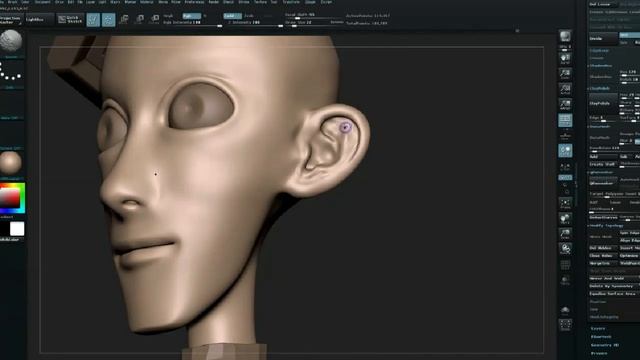The image size is (640, 360).
Task: Open the Stroke menu
Action: coord(244,2)
